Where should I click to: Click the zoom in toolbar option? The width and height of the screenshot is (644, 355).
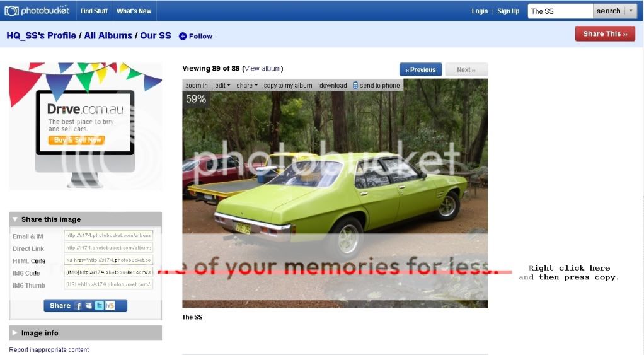coord(197,86)
